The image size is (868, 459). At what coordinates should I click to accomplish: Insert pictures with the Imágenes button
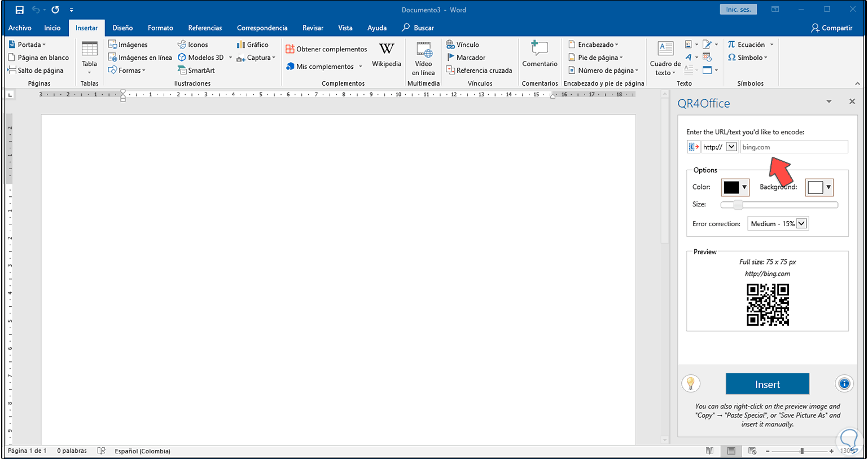point(128,45)
